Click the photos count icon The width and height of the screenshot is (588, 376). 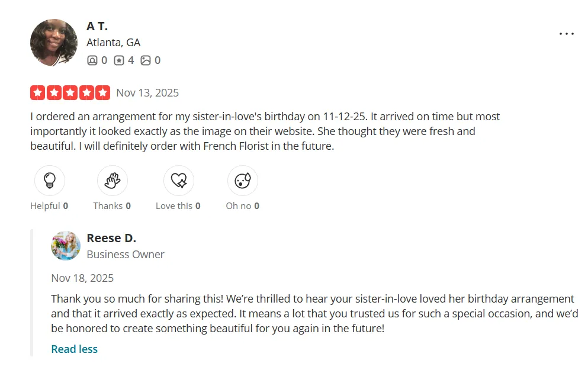tap(146, 60)
